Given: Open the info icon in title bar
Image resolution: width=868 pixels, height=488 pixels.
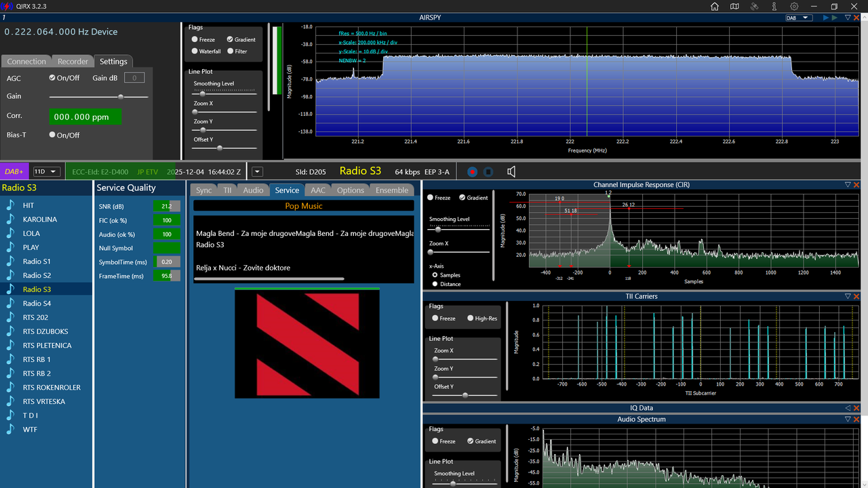Looking at the screenshot, I should (x=774, y=6).
